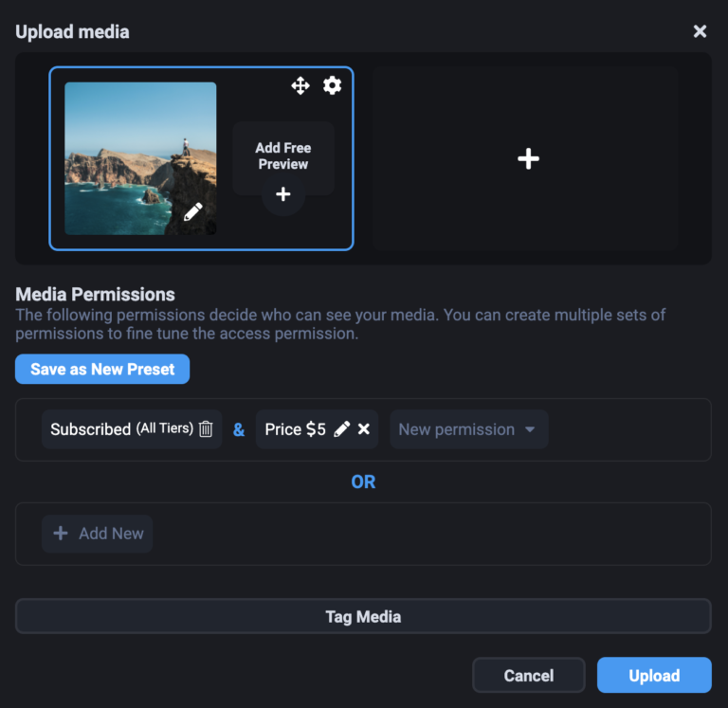
Task: Edit the Price $5 permission pencil
Action: [x=341, y=429]
